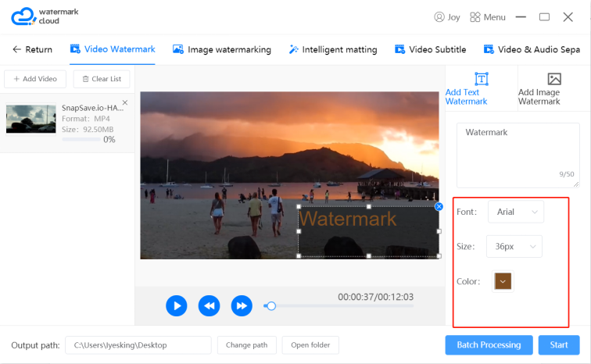This screenshot has width=591, height=364.
Task: Open the Menu grid icon
Action: pyautogui.click(x=475, y=17)
